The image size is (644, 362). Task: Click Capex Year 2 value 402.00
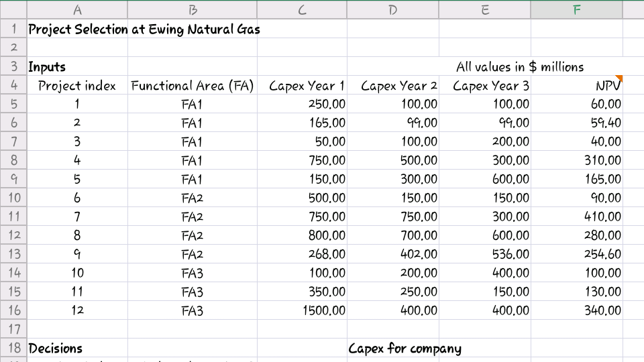pos(392,254)
